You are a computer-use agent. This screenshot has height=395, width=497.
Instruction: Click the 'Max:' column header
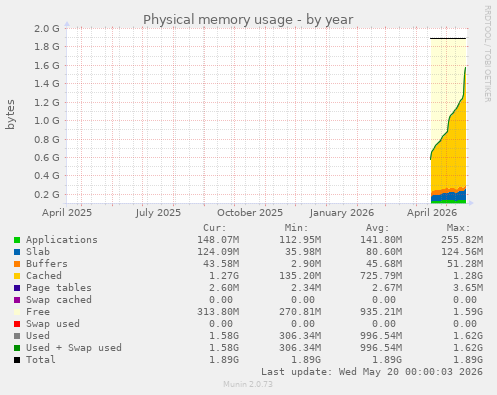coord(459,228)
